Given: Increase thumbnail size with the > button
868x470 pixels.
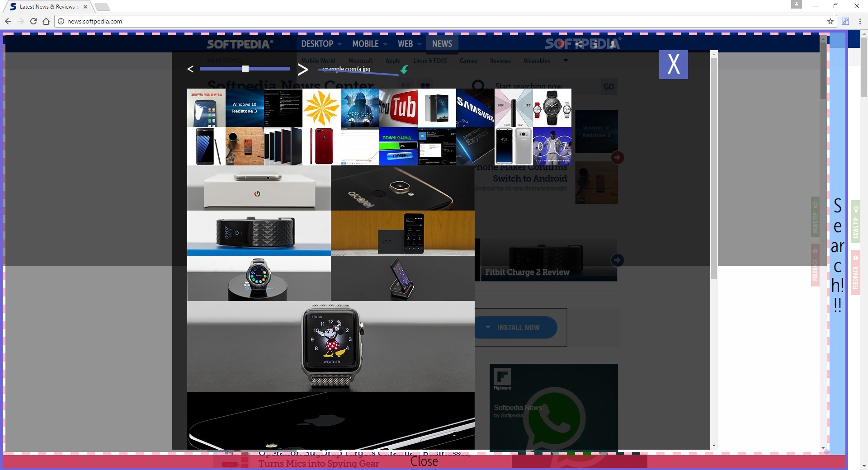Looking at the screenshot, I should 303,69.
